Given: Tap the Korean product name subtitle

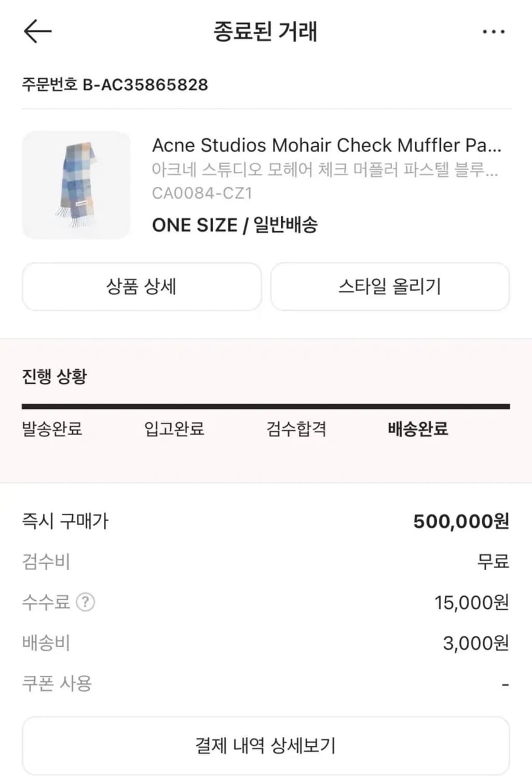Looking at the screenshot, I should pyautogui.click(x=324, y=170).
